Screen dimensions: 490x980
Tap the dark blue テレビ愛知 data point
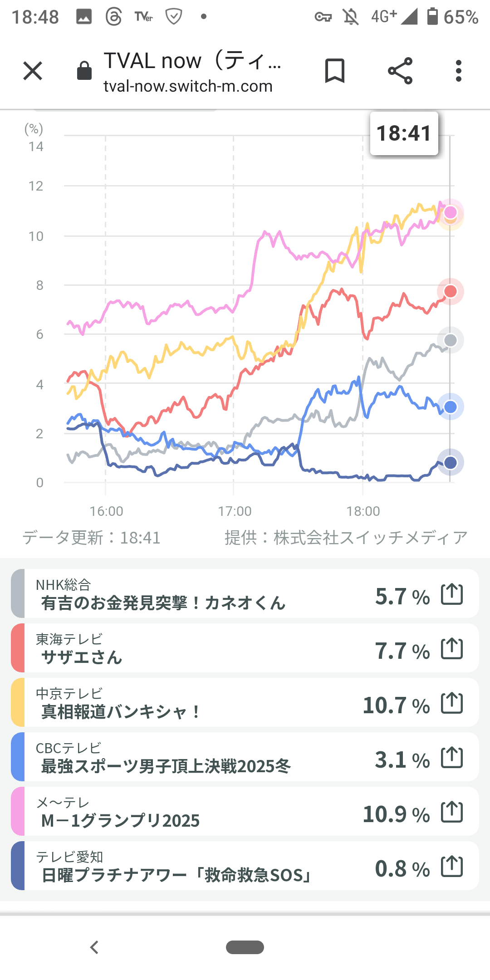pos(451,463)
